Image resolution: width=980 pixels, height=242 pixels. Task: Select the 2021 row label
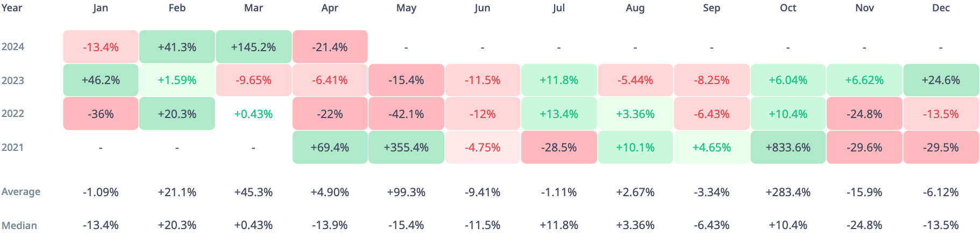(x=13, y=147)
